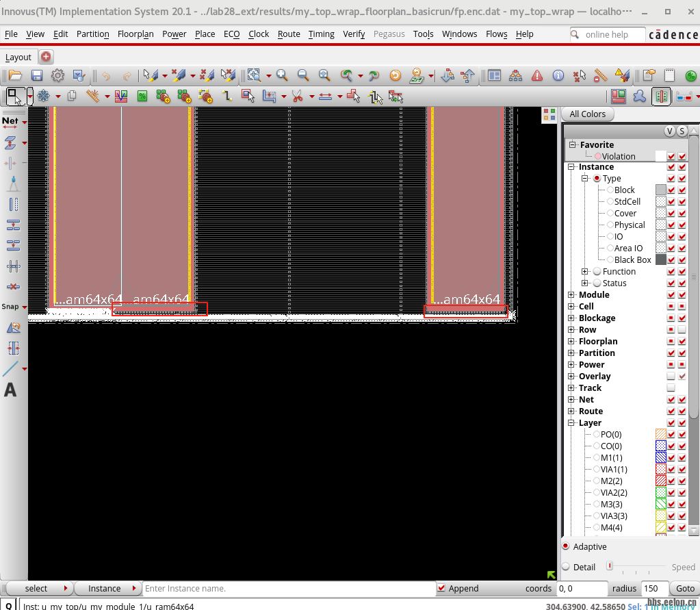Viewport: 700px width, 610px height.
Task: Click the zoom in magnifier icon
Action: 282,75
